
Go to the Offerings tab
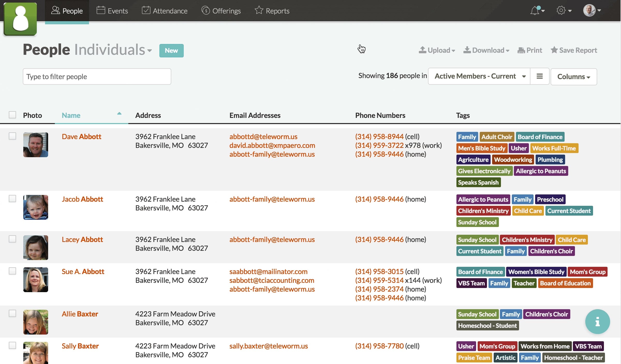click(x=221, y=11)
